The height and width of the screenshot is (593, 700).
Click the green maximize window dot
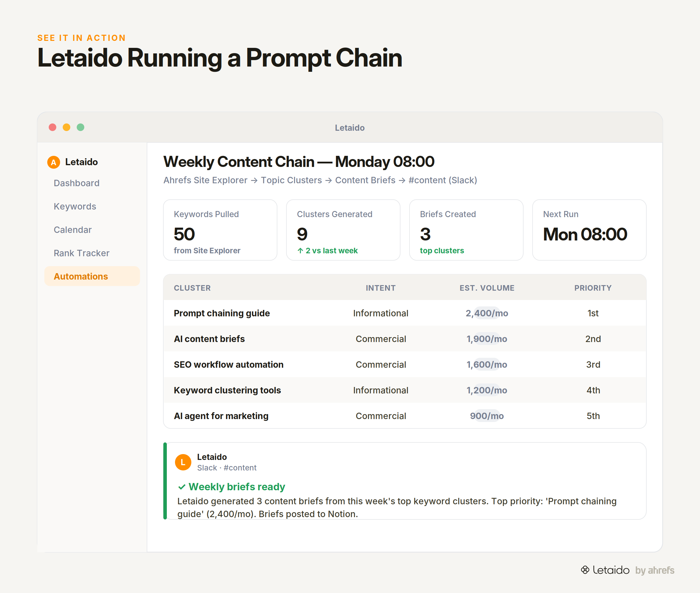click(x=80, y=128)
